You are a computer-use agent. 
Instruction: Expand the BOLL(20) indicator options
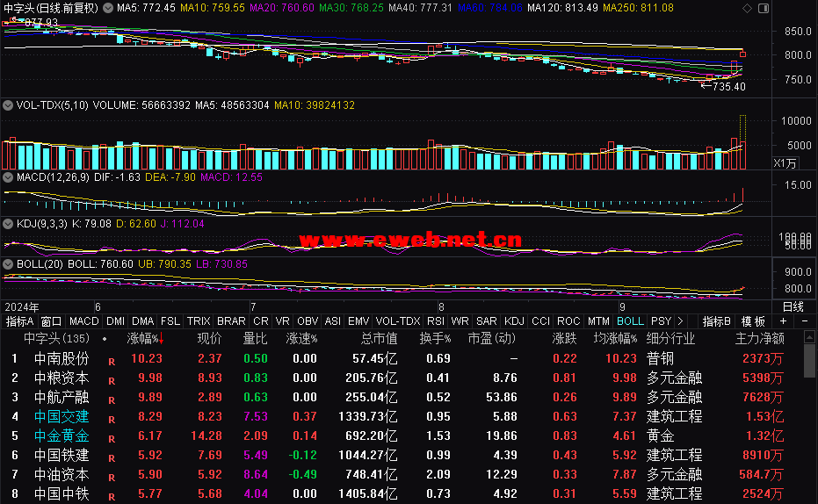tap(7, 264)
